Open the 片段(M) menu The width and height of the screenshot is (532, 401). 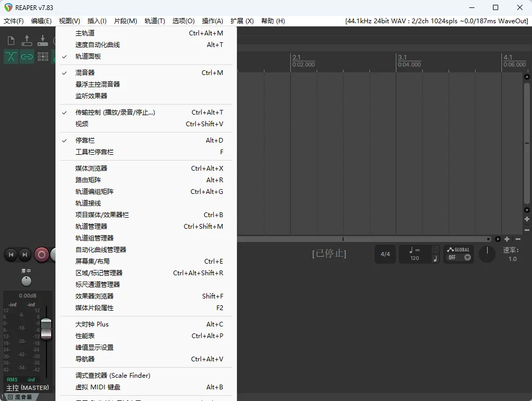pos(126,21)
